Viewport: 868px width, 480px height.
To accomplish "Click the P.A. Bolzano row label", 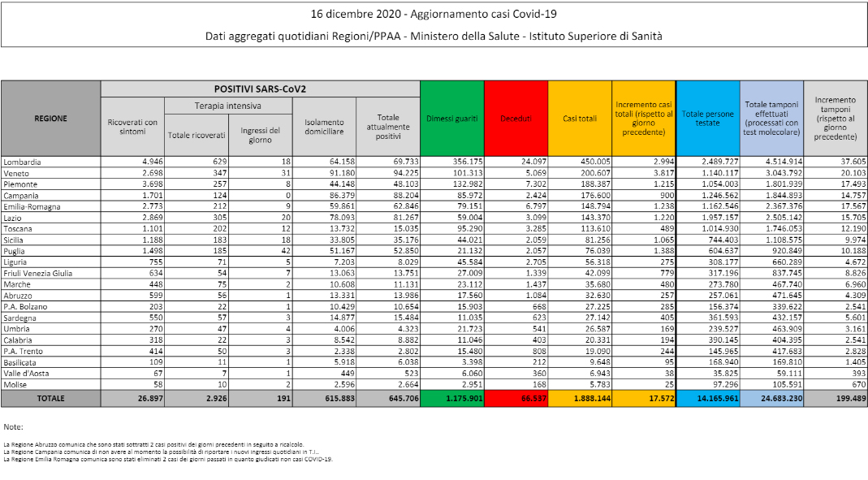I will click(x=51, y=306).
